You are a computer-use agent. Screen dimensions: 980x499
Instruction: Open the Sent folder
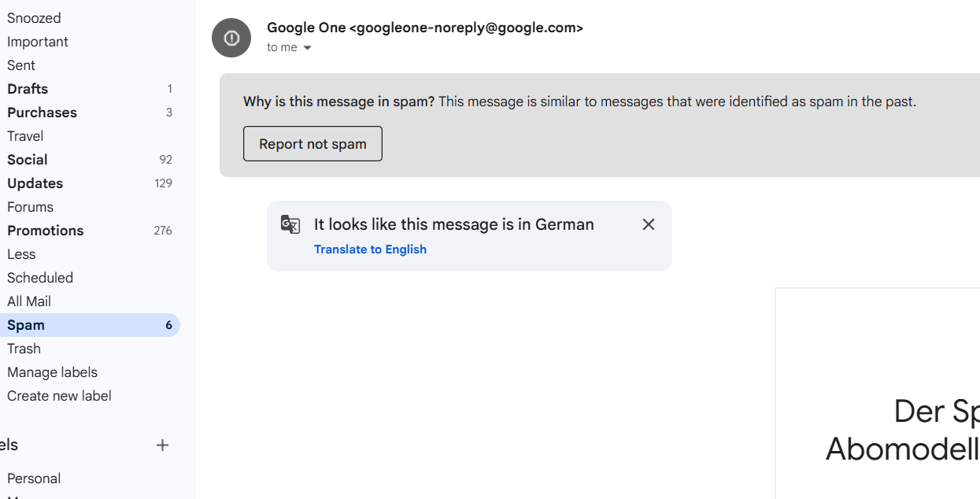click(x=21, y=65)
